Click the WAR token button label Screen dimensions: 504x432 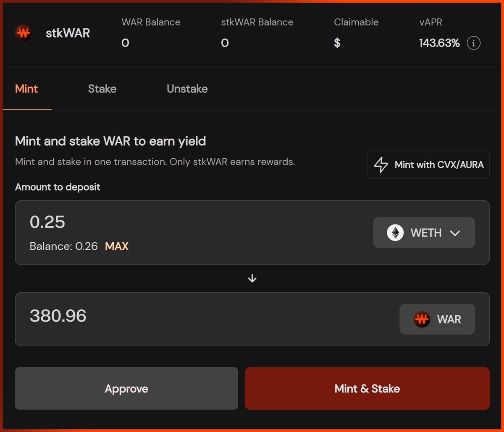click(x=449, y=319)
